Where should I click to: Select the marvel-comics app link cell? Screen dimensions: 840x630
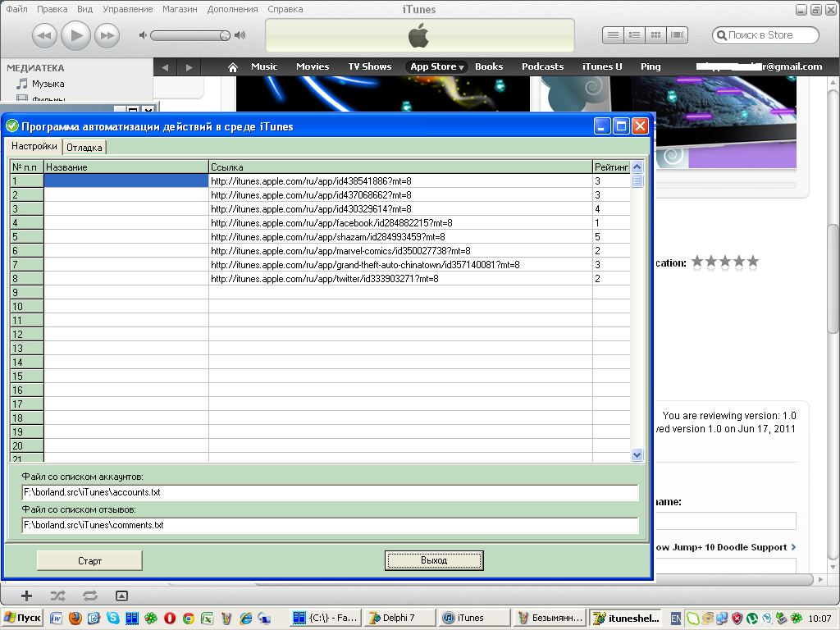[400, 251]
